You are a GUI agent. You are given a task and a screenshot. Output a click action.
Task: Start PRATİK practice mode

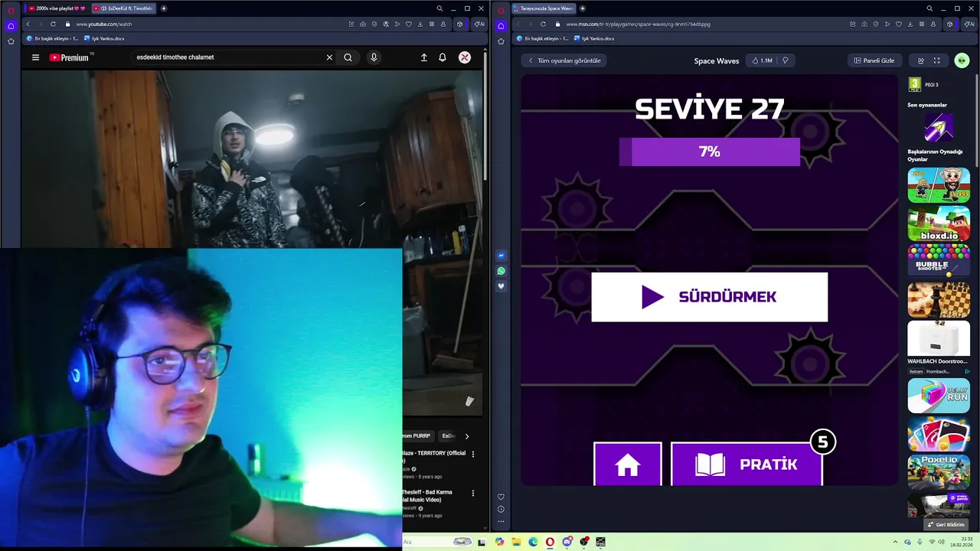click(746, 464)
